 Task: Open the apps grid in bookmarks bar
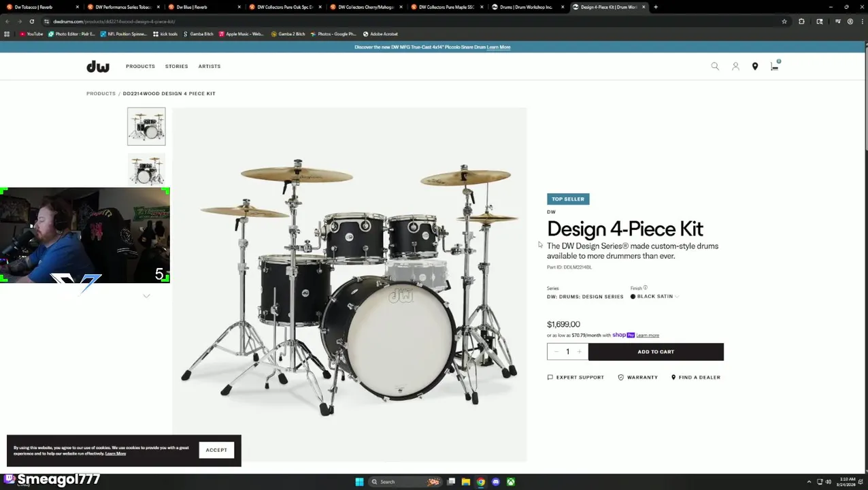7,34
